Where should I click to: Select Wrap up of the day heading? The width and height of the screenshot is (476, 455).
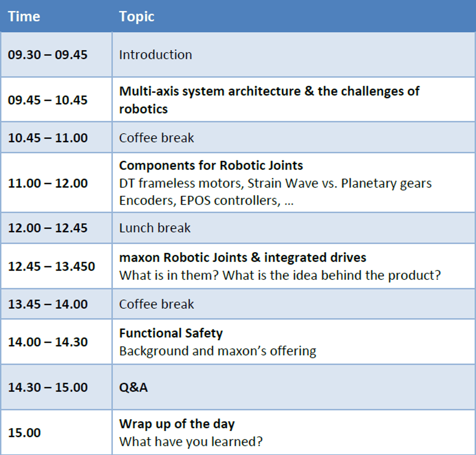(x=177, y=424)
